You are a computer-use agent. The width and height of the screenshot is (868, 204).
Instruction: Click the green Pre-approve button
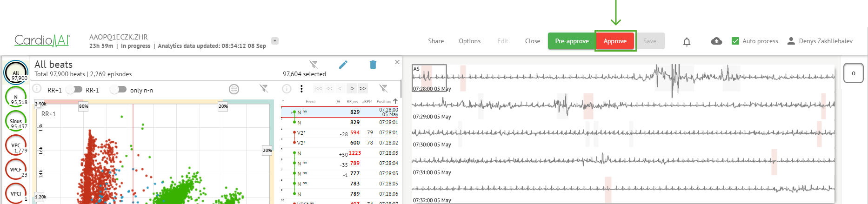pyautogui.click(x=572, y=41)
